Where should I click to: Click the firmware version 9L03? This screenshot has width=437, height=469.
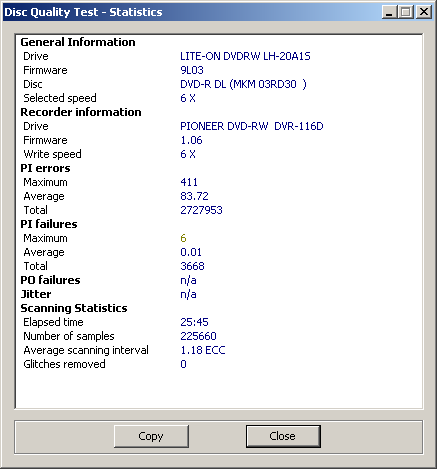[192, 70]
